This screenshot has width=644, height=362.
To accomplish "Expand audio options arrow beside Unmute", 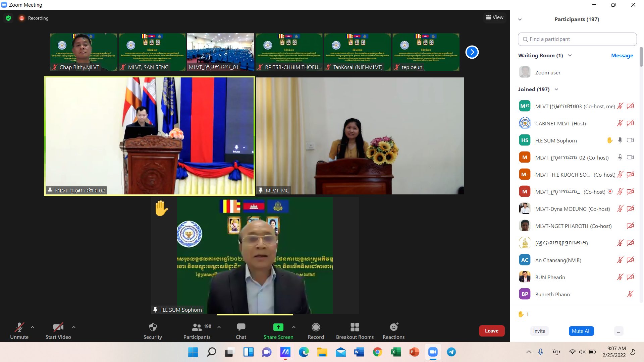I will coord(33,327).
